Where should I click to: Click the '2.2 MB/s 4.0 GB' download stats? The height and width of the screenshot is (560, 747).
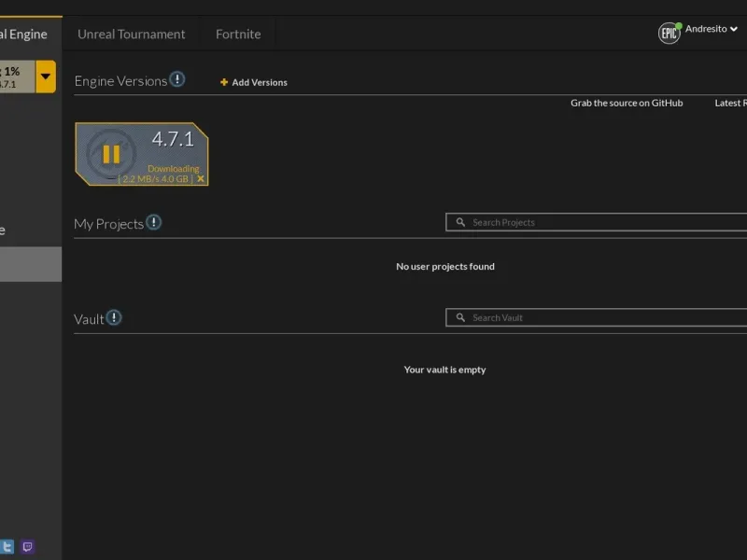pos(155,179)
